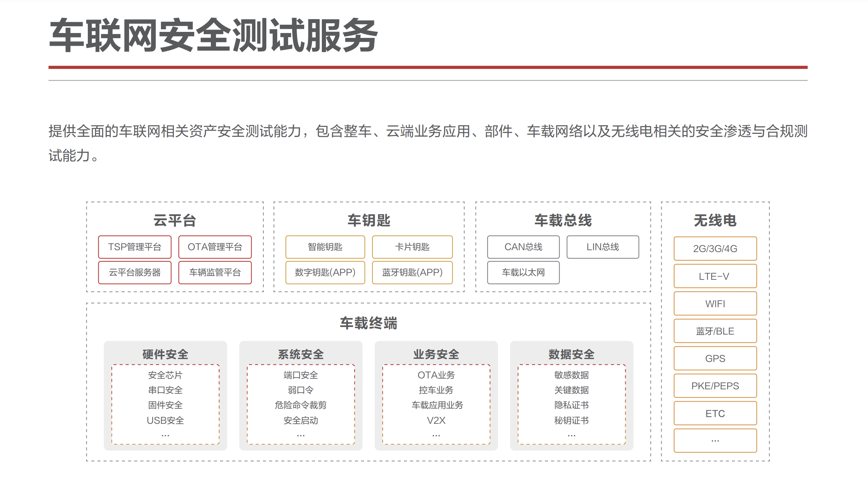Select the OTA管理平台 item
868x495 pixels.
pyautogui.click(x=215, y=247)
